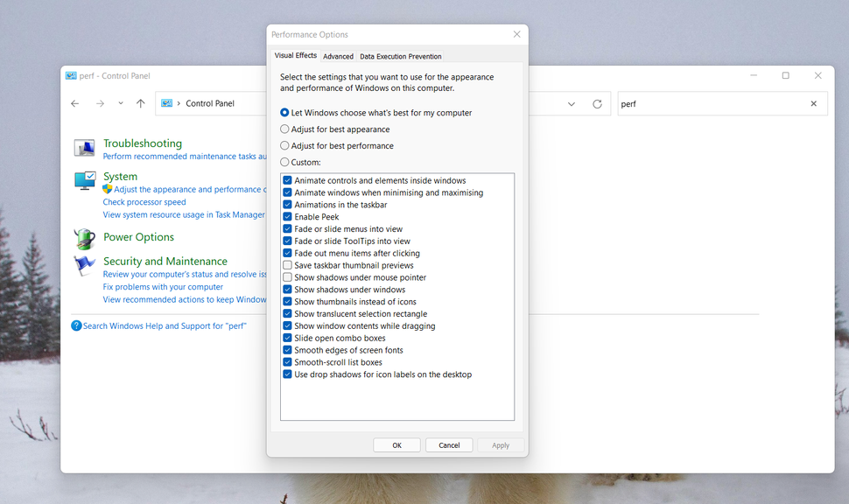
Task: Open the Data Execution Prevention tab
Action: 400,55
